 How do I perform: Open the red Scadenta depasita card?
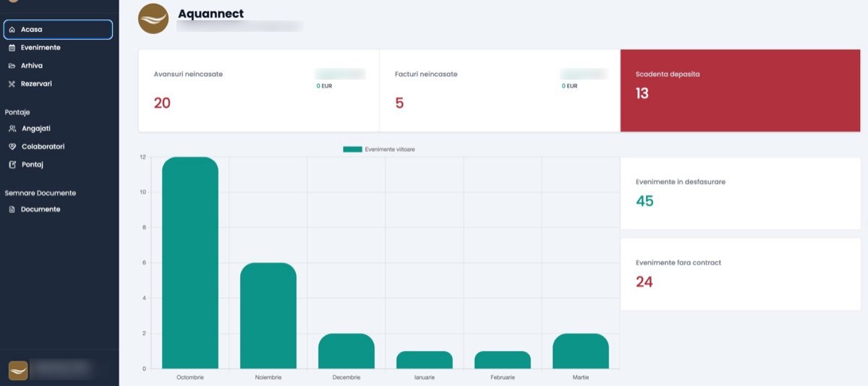click(741, 91)
